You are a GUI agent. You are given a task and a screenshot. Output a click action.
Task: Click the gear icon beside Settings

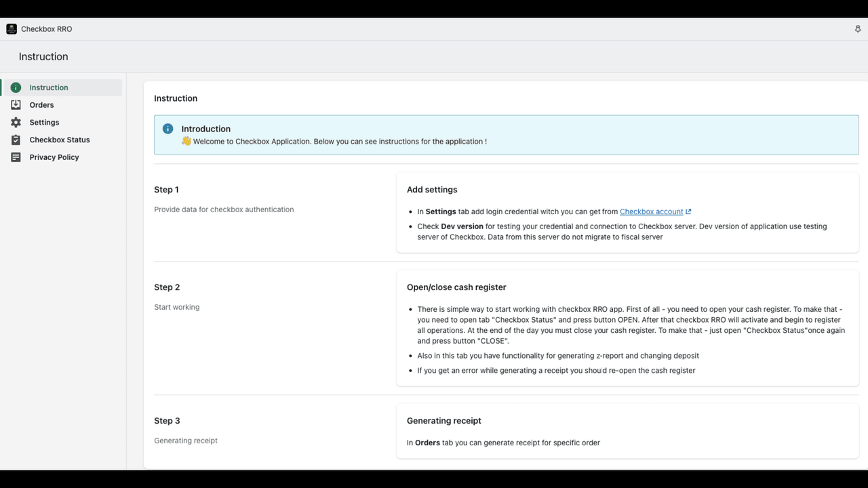tap(16, 123)
